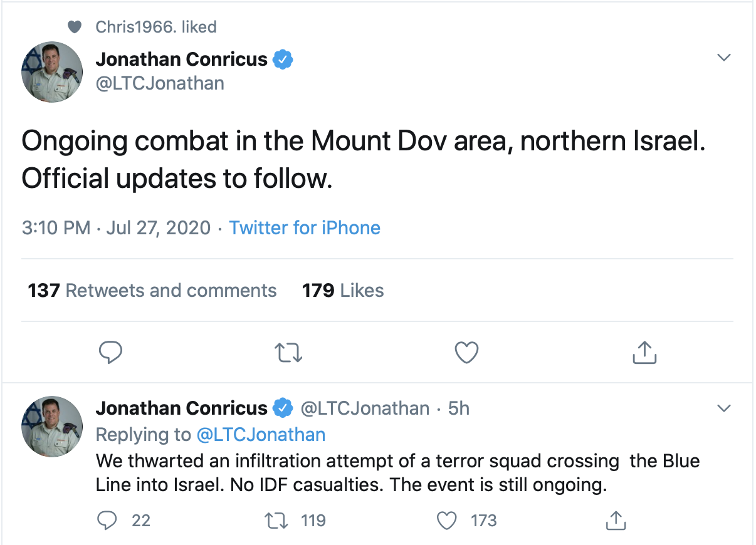
Task: Share the infiltration attempt reply tweet
Action: pos(615,520)
